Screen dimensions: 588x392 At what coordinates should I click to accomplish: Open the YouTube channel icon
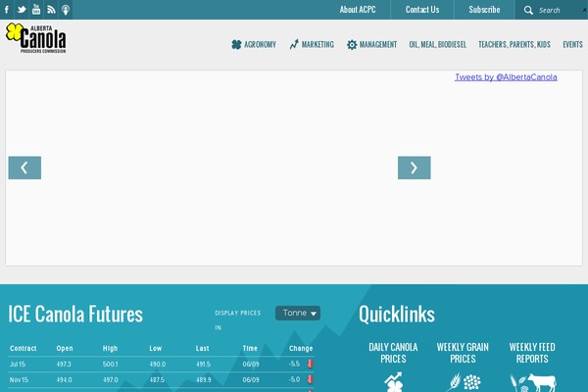coord(36,10)
